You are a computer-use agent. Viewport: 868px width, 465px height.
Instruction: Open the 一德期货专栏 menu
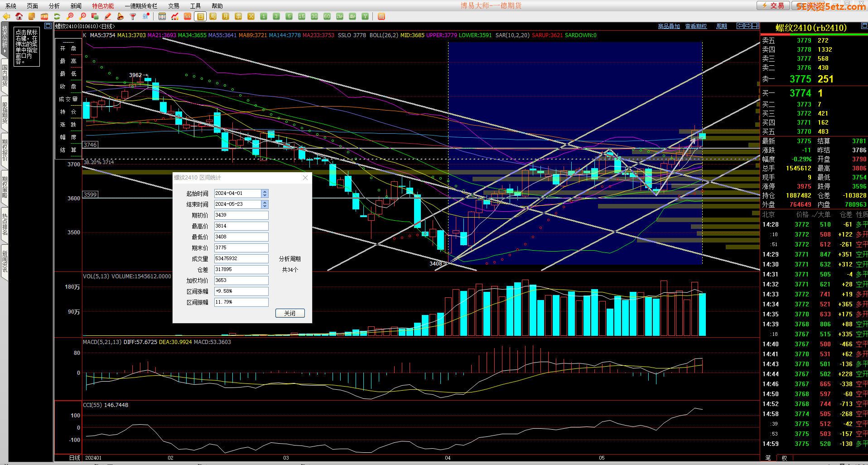141,6
